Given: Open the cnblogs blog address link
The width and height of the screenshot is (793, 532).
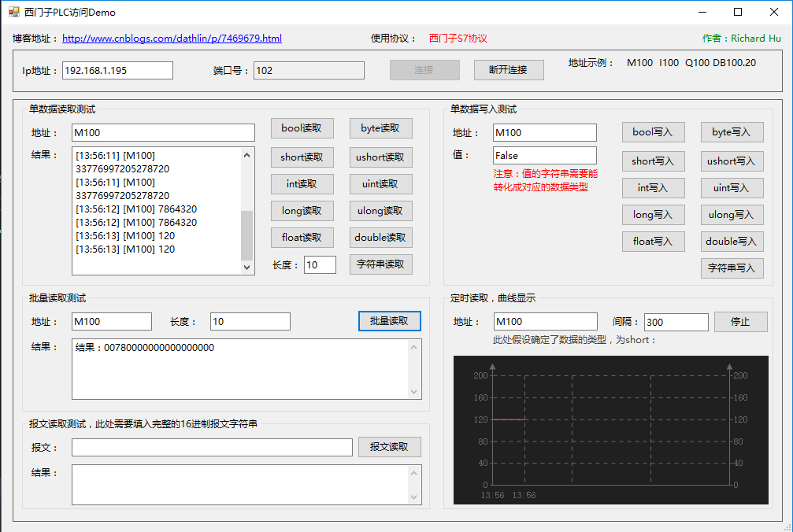Looking at the screenshot, I should pyautogui.click(x=172, y=39).
